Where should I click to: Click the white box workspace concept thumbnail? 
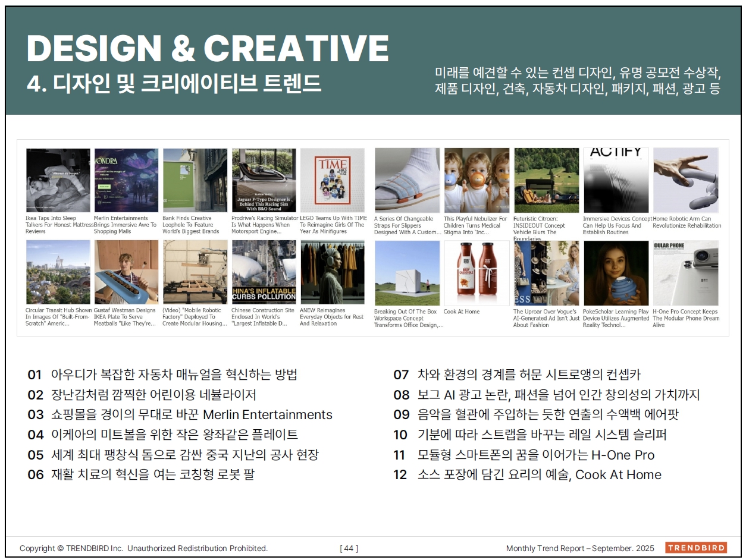[407, 273]
